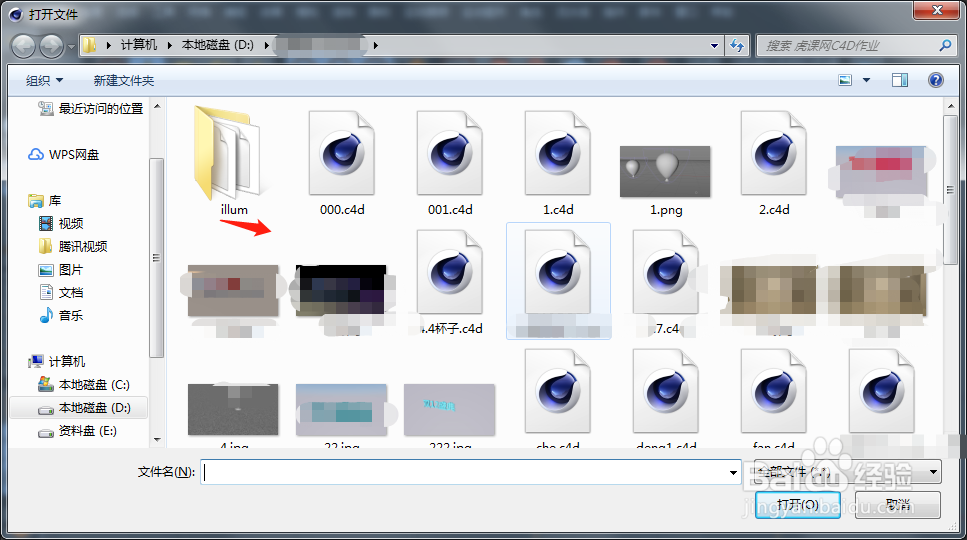Select the 4.jpg gray thumbnail
The width and height of the screenshot is (967, 540).
pyautogui.click(x=233, y=409)
